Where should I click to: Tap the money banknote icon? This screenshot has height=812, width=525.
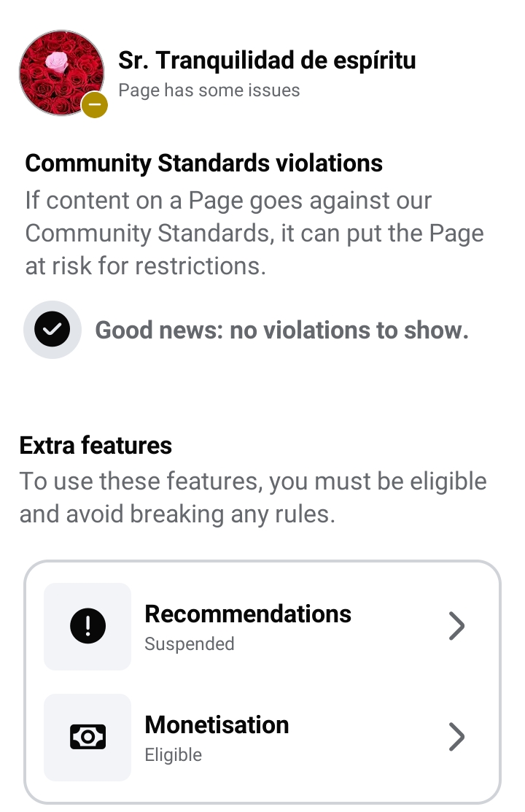coord(87,736)
